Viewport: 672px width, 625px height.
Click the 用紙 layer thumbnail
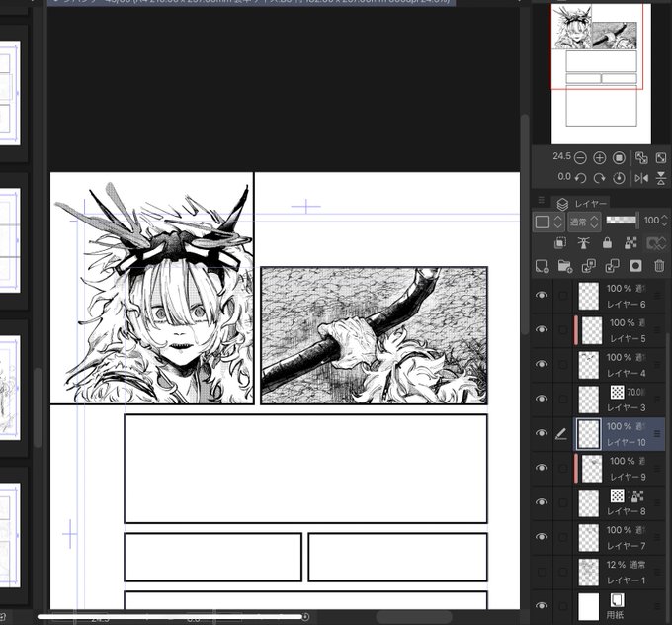point(588,606)
